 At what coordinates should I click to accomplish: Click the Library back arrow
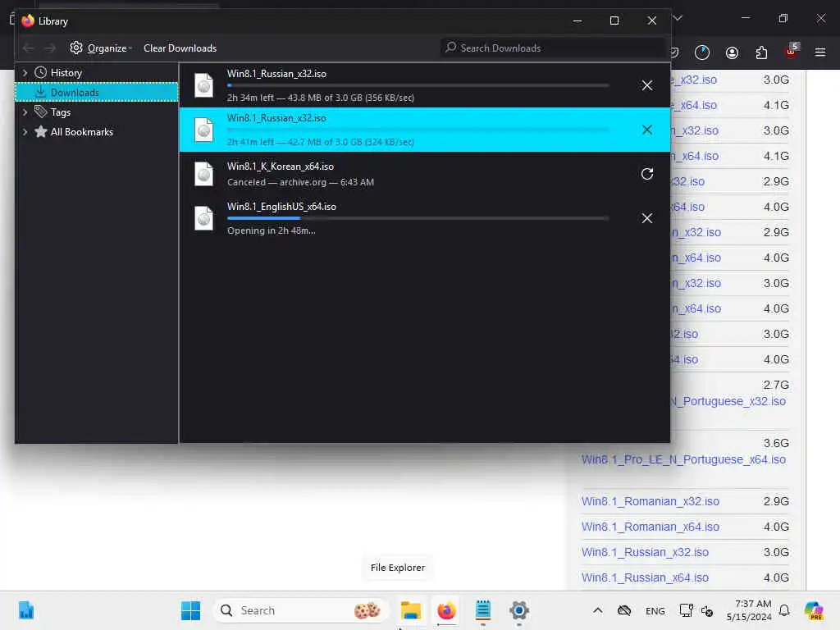tap(29, 48)
